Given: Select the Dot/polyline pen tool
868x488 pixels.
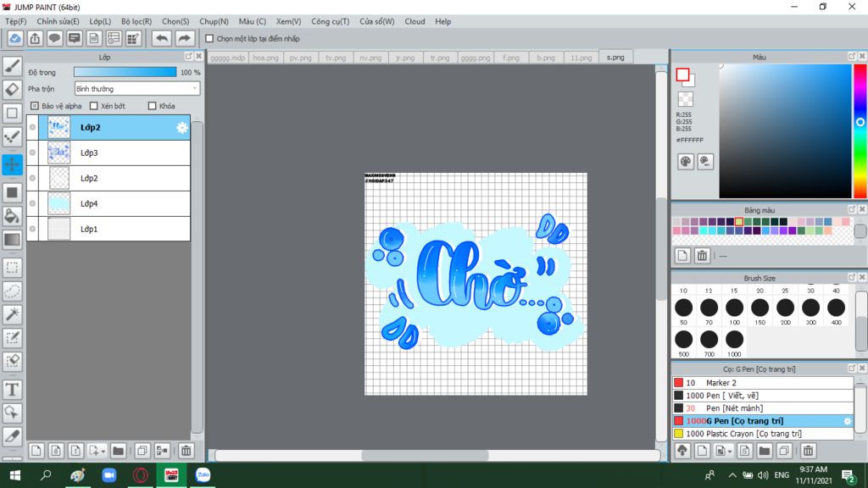Looking at the screenshot, I should click(x=12, y=136).
